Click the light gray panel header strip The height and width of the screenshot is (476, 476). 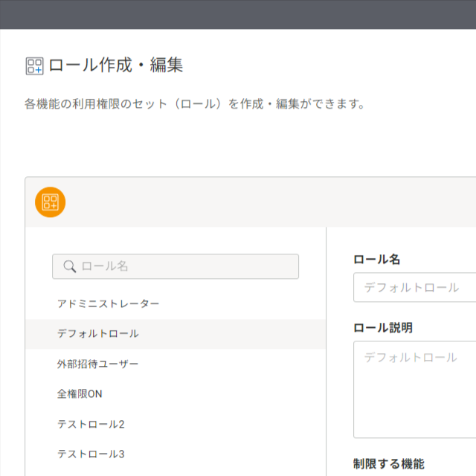coord(251,202)
